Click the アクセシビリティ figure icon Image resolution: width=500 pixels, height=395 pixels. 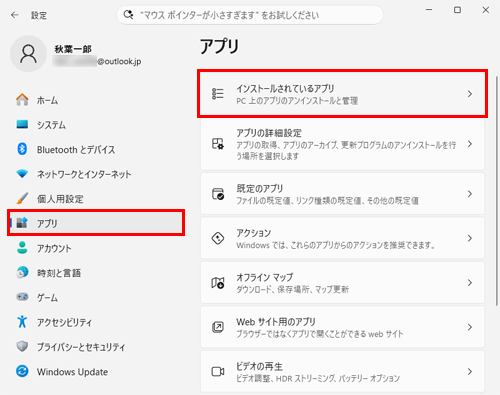[x=22, y=322]
